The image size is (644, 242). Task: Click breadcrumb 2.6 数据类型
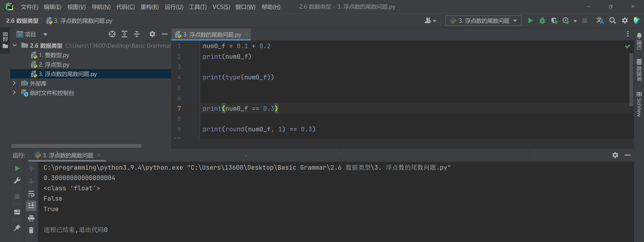pos(22,21)
